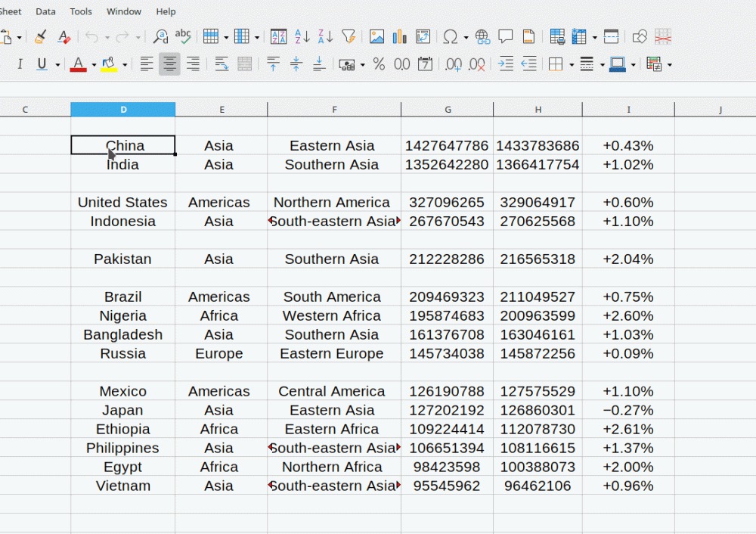756x534 pixels.
Task: Click Insert Columns icon
Action: pos(242,36)
